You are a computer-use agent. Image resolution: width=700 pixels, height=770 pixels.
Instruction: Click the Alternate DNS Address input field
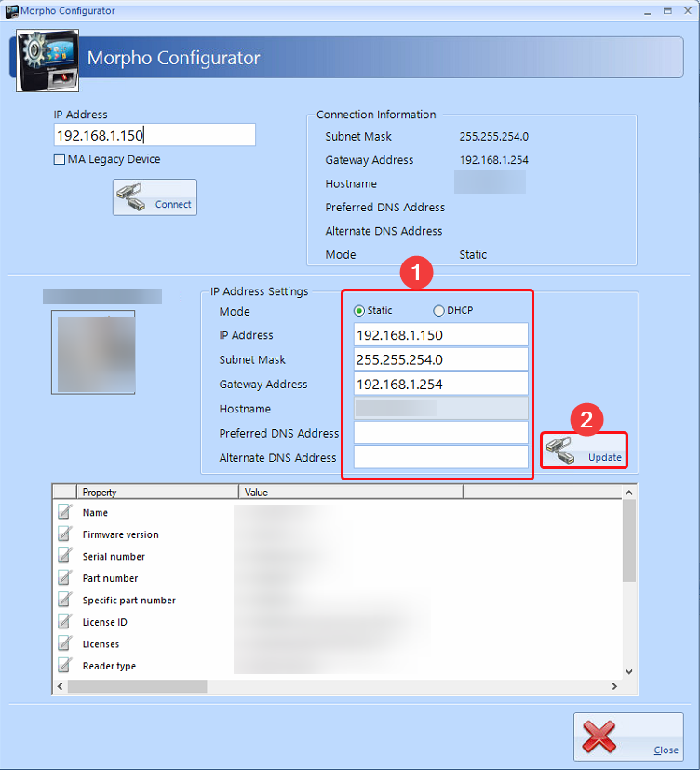(441, 457)
